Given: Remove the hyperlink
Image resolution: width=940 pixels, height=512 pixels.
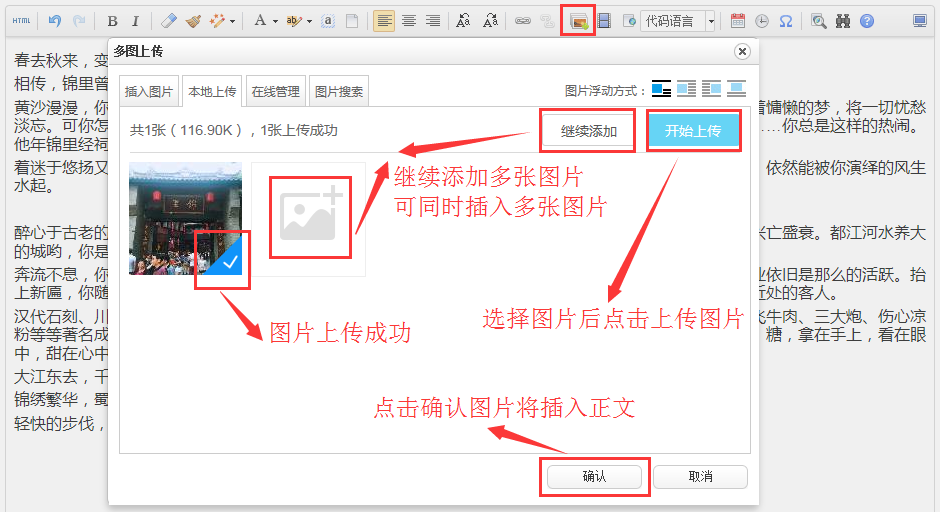Looking at the screenshot, I should coord(547,21).
